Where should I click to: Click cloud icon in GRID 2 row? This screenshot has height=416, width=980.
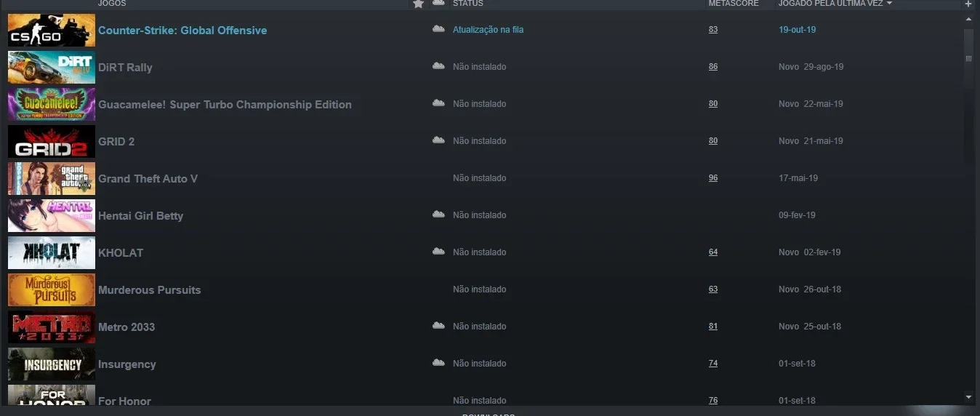tap(438, 140)
